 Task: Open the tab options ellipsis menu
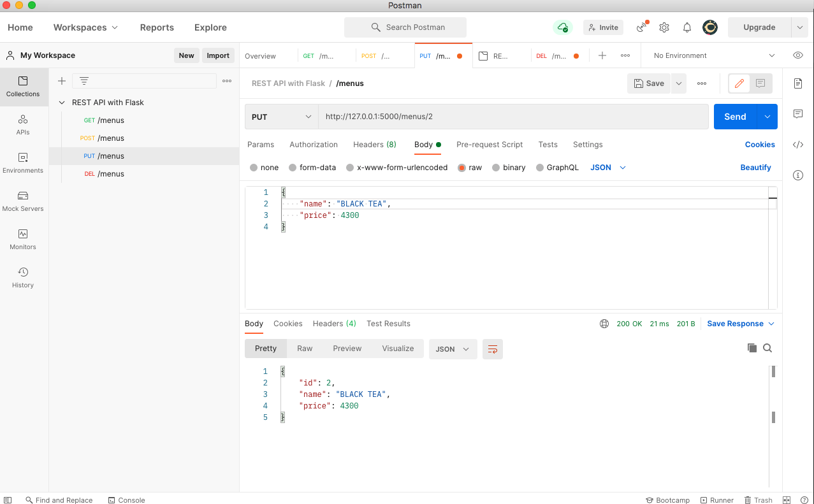tap(625, 55)
